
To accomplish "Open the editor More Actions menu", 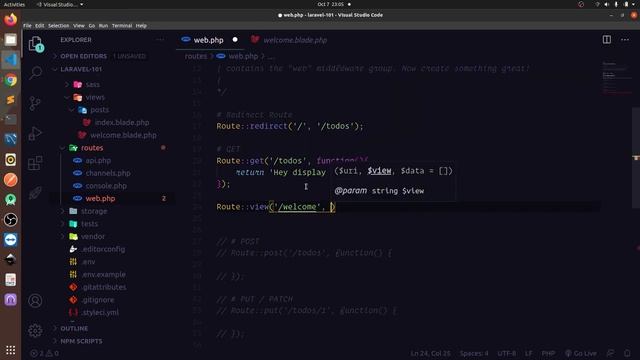I will pos(625,40).
